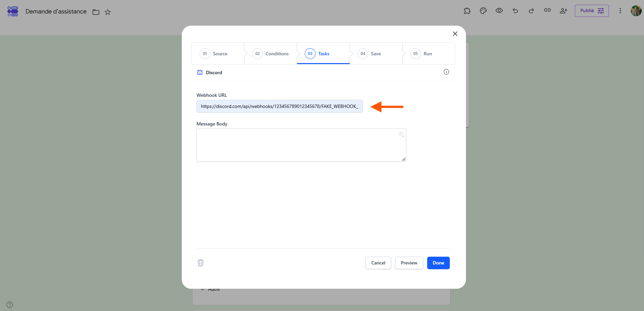This screenshot has height=311, width=644.
Task: Redo the last change
Action: tap(531, 11)
